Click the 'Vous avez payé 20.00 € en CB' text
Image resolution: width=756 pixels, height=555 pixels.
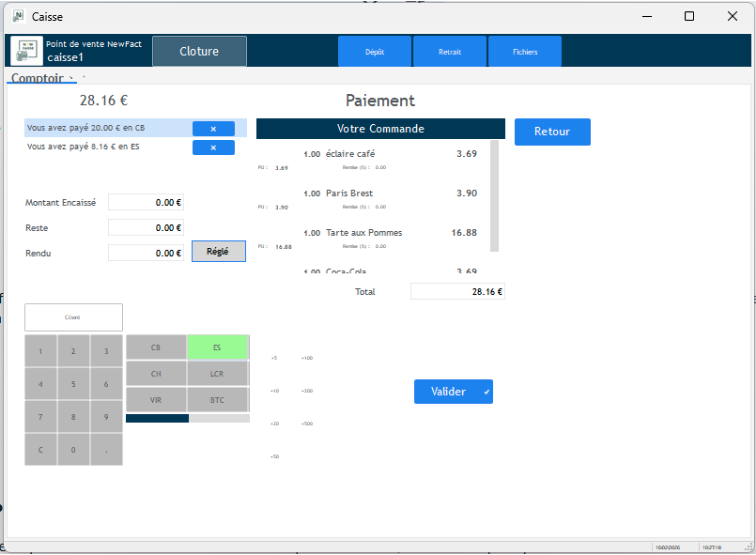pos(86,128)
